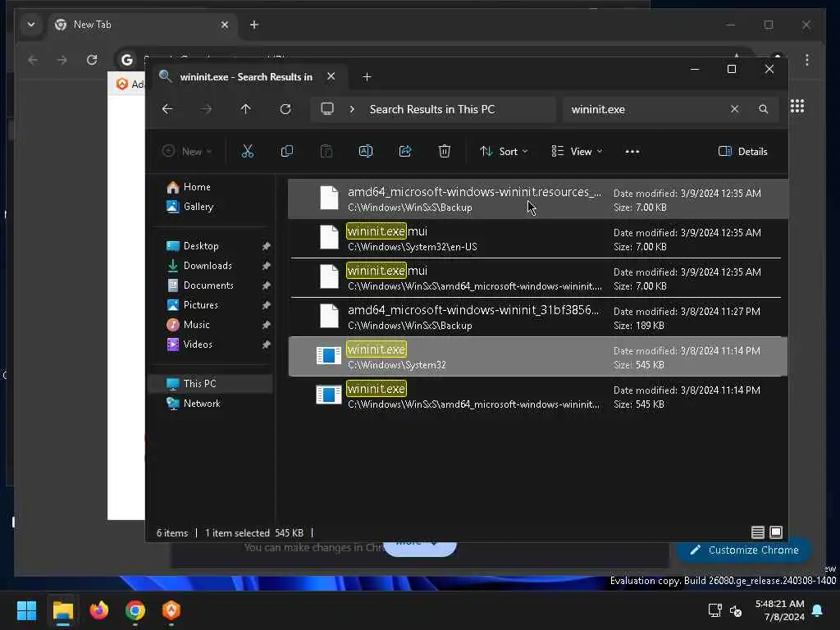Image resolution: width=840 pixels, height=630 pixels.
Task: Click the Share icon in Explorer toolbar
Action: [405, 152]
